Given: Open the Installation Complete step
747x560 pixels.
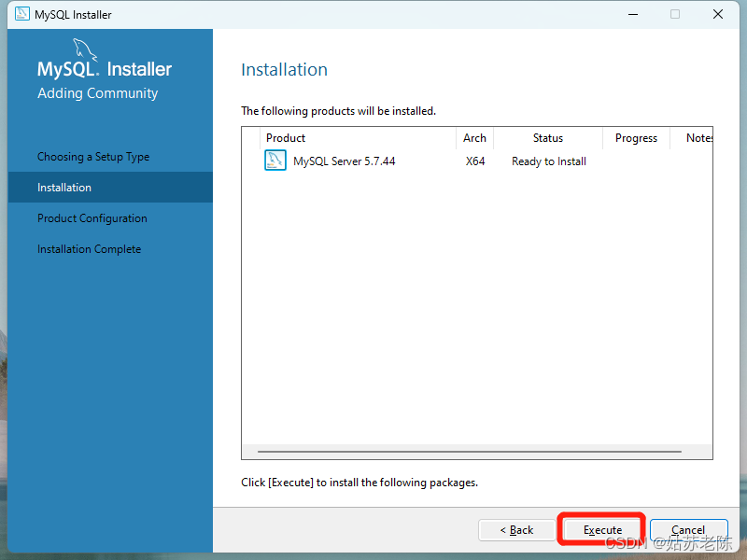Looking at the screenshot, I should [89, 249].
